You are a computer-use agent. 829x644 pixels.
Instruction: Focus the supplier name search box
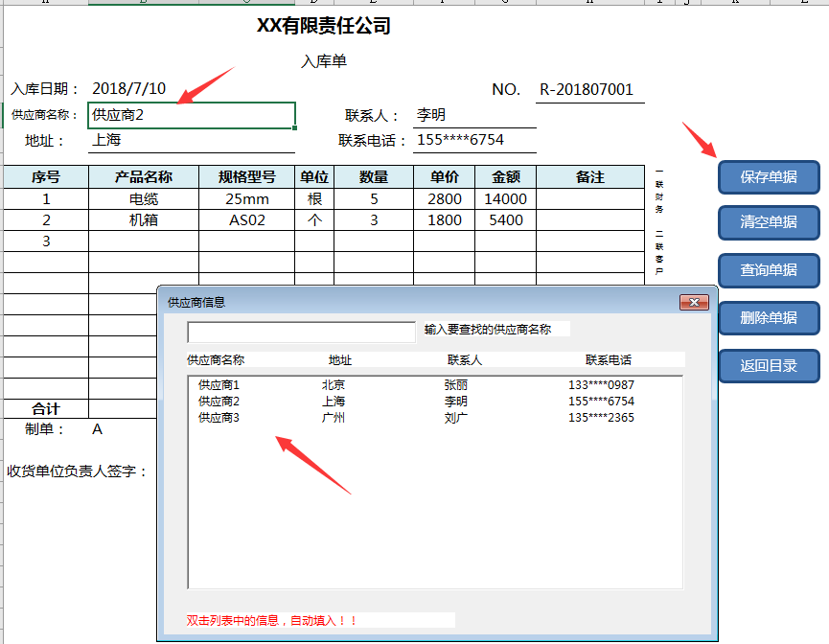pos(301,332)
